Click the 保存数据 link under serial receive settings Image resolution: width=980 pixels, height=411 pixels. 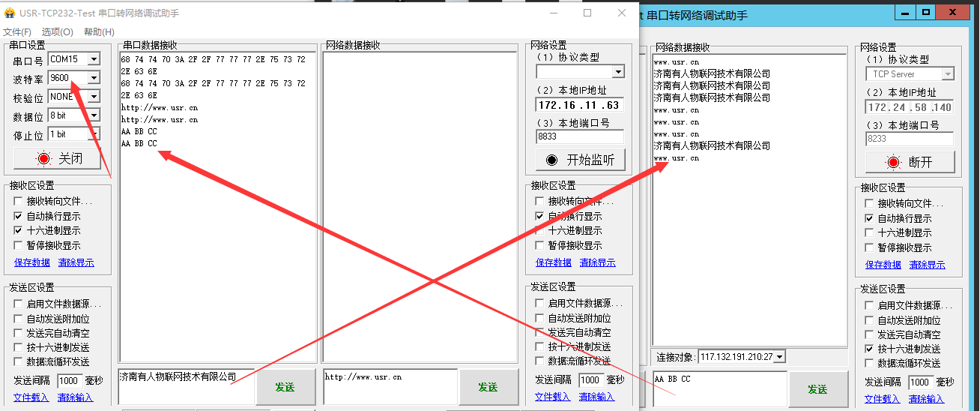(32, 262)
